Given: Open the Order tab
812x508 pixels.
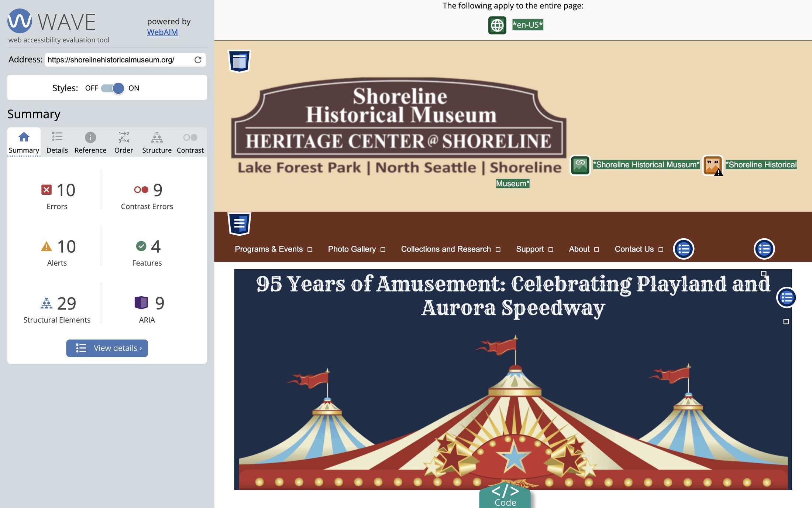Looking at the screenshot, I should [124, 142].
